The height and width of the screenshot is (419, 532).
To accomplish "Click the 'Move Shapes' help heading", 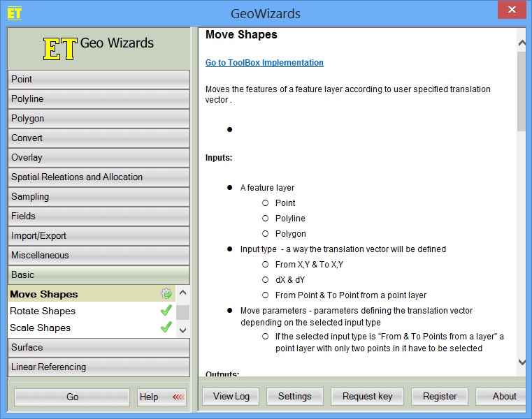I will click(x=241, y=35).
